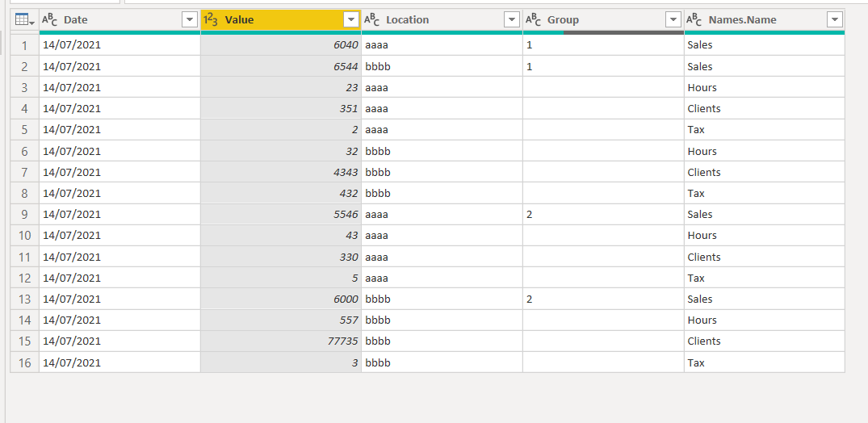Click Tax cell in row 5
Viewport: 868px width, 423px height.
(x=765, y=129)
